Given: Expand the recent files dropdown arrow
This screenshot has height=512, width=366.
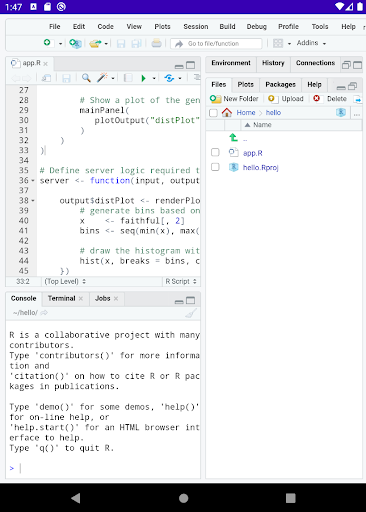Looking at the screenshot, I should tap(106, 44).
